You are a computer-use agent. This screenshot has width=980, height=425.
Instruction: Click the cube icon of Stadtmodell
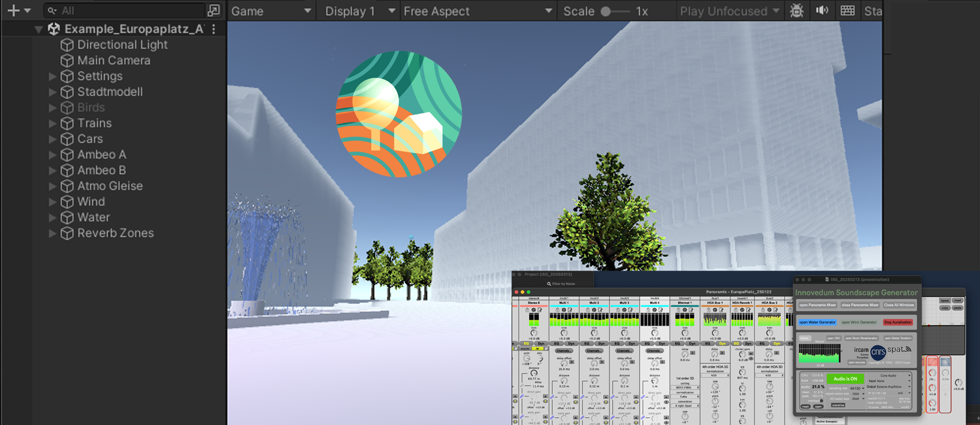(x=67, y=92)
